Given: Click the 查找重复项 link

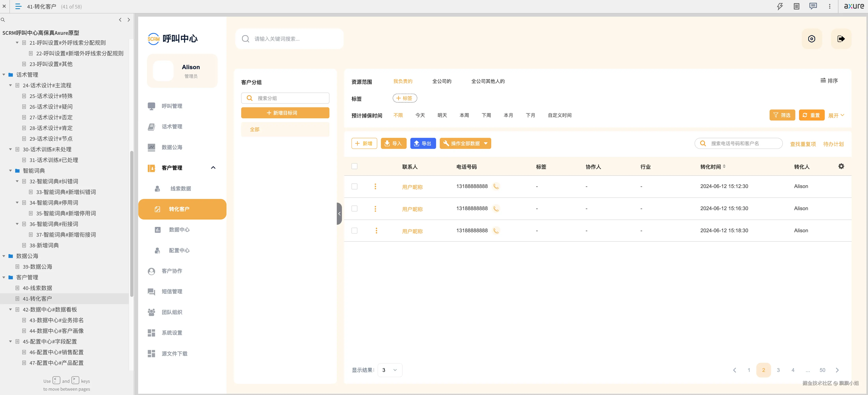Looking at the screenshot, I should coord(803,144).
